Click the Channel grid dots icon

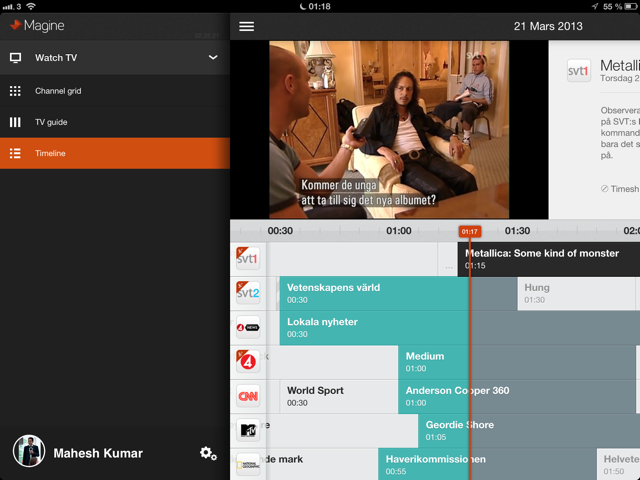(15, 91)
